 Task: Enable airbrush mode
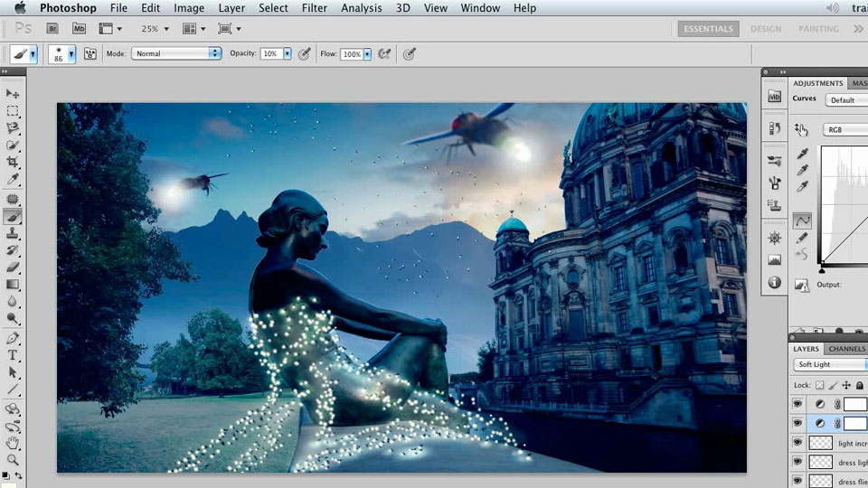click(384, 53)
